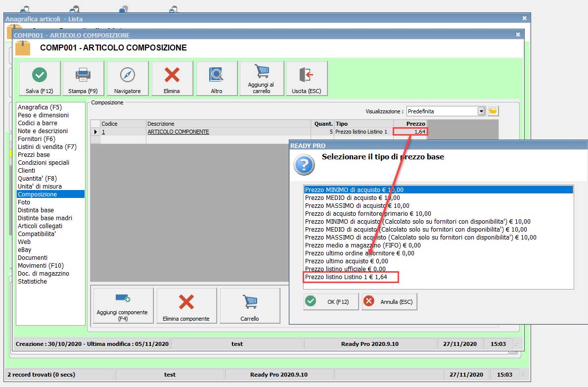Screen dimensions: 588x387
Task: Open Anagrafica (F5) section
Action: point(40,107)
